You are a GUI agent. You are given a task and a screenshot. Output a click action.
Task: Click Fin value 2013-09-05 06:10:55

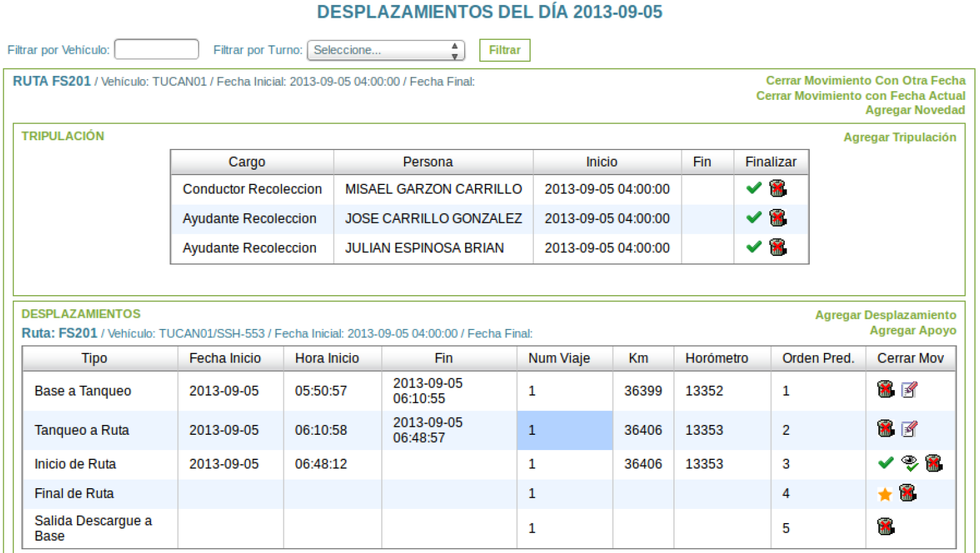click(428, 391)
